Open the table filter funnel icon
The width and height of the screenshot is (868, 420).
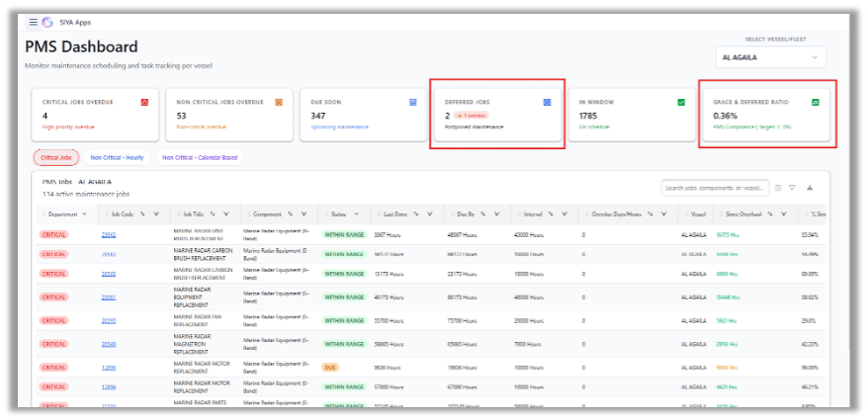792,188
